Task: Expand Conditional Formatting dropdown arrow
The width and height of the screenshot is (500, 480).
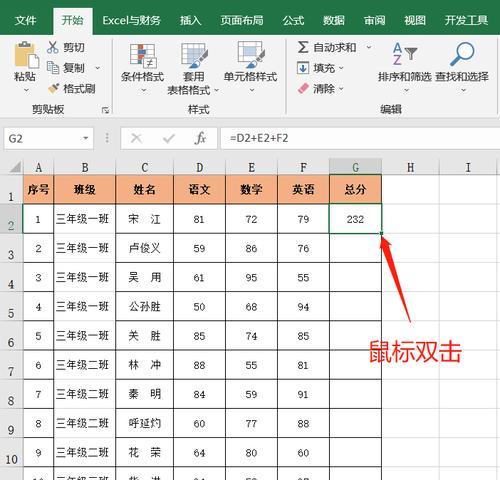Action: (143, 90)
